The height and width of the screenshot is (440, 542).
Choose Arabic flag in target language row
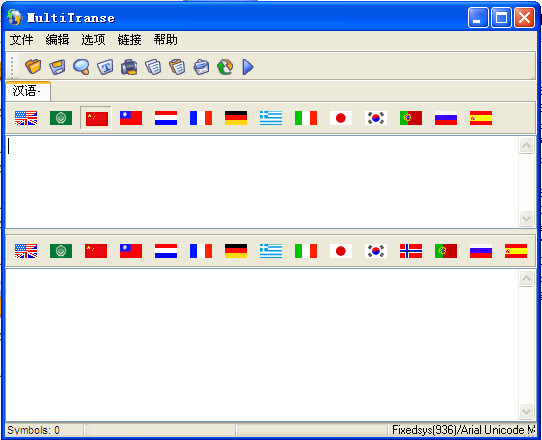click(x=61, y=251)
